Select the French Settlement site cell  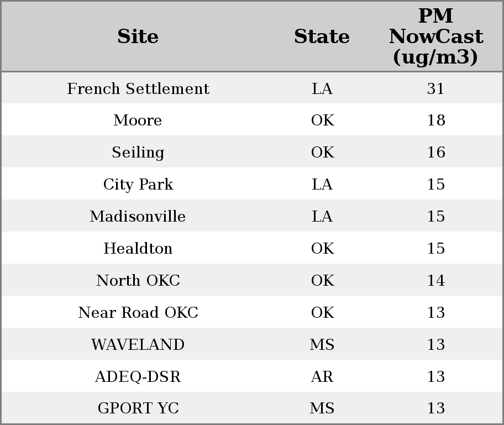(x=138, y=89)
